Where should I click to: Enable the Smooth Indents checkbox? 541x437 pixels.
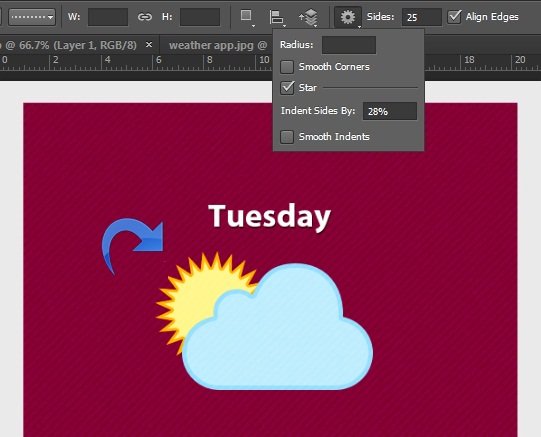(x=287, y=137)
